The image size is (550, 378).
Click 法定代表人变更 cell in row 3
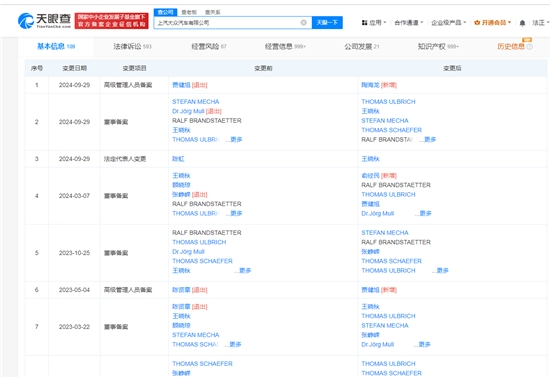(x=125, y=159)
